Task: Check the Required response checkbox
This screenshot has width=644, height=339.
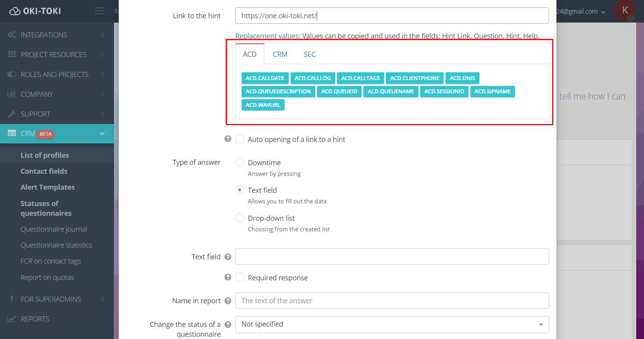Action: 240,278
